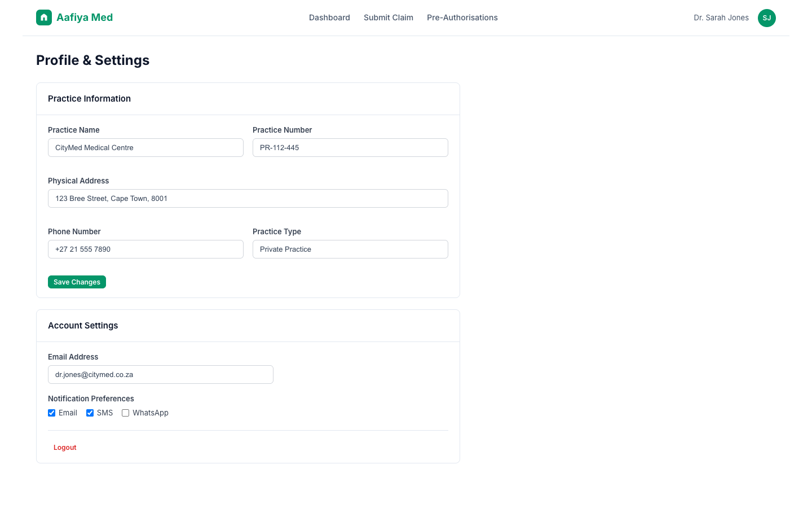Focus the Email Address input

pyautogui.click(x=161, y=375)
